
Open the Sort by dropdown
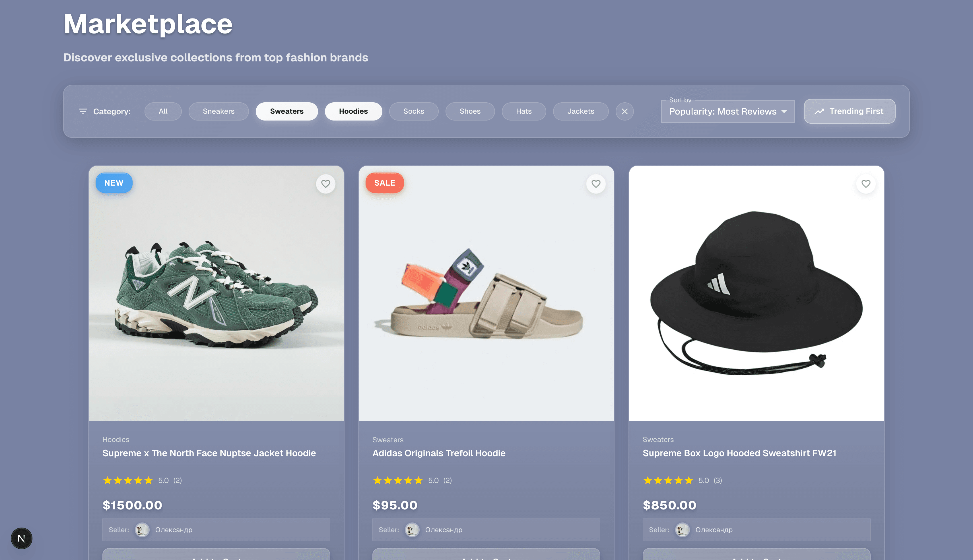722,111
